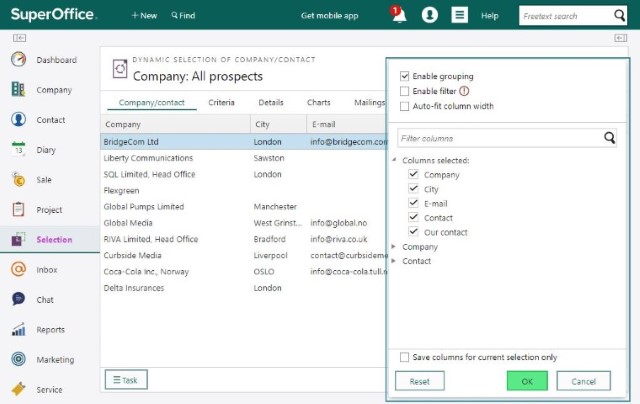Click the dynamic selection icon beside title

[x=120, y=69]
